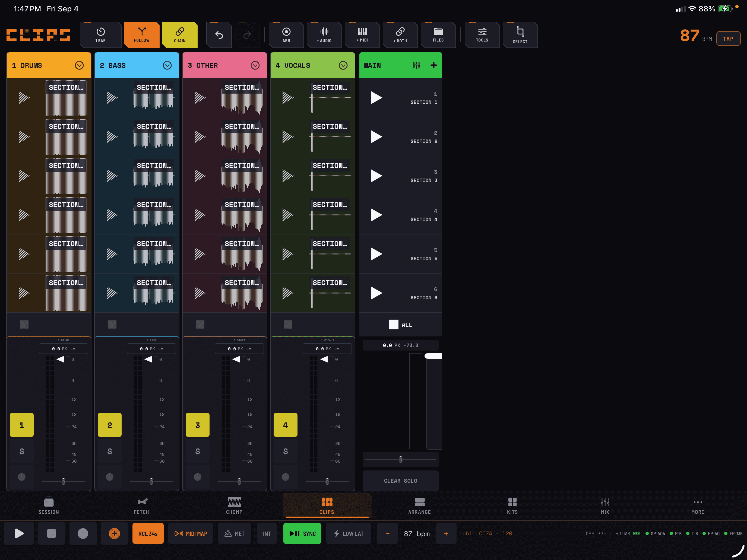Open the MORE tab
This screenshot has width=747, height=560.
[x=698, y=506]
